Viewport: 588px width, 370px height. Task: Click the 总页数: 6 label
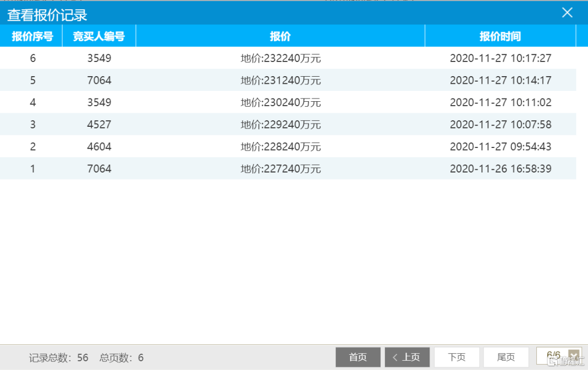click(x=121, y=357)
